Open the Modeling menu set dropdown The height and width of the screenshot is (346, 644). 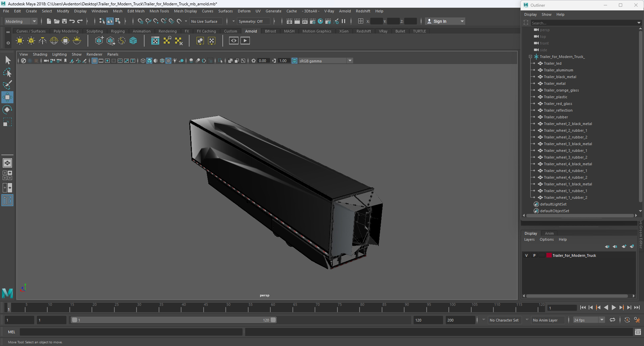point(21,21)
